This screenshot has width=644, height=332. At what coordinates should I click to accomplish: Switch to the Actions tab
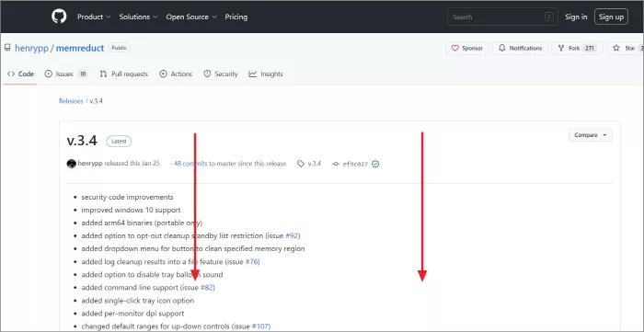tap(176, 74)
